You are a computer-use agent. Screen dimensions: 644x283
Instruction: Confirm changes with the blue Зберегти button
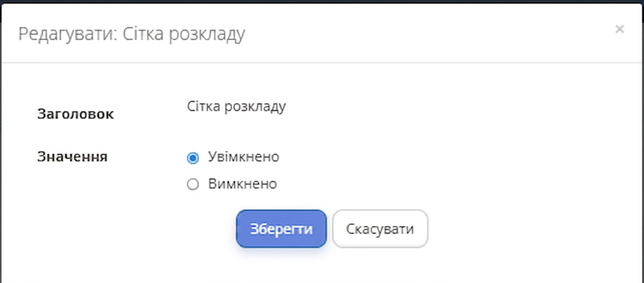click(281, 229)
